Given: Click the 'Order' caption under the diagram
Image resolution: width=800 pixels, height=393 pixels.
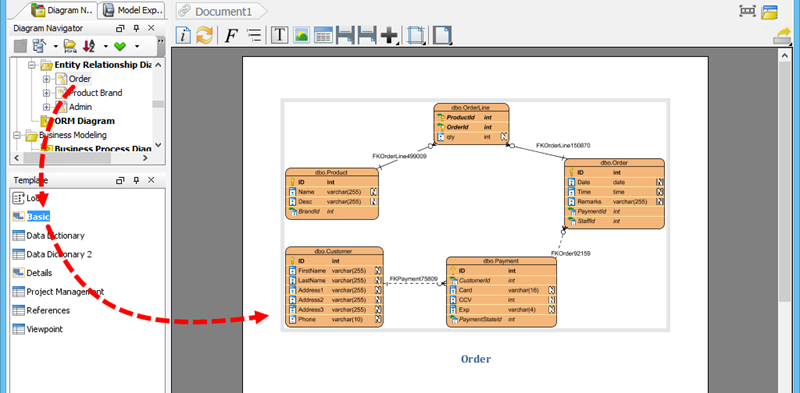Looking at the screenshot, I should (x=476, y=359).
